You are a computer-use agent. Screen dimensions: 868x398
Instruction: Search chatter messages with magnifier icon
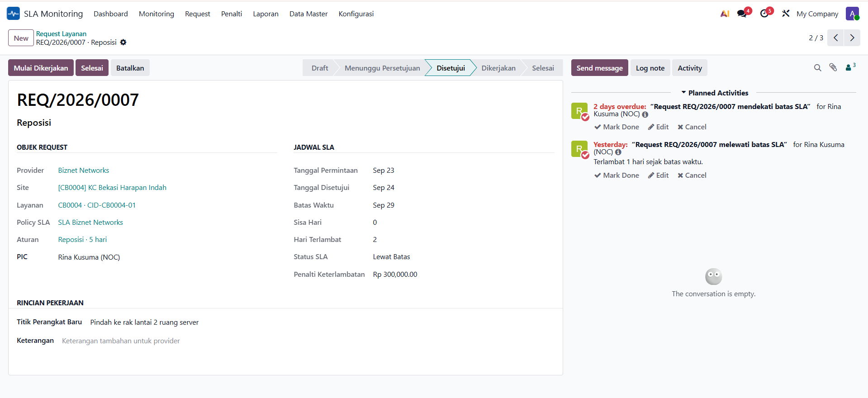click(817, 68)
